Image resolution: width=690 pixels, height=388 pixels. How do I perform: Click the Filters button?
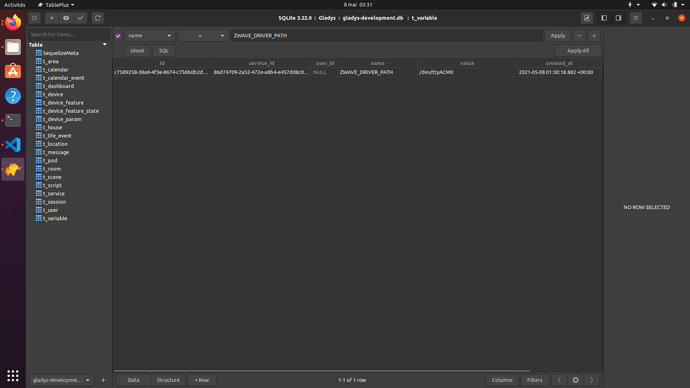(x=535, y=380)
